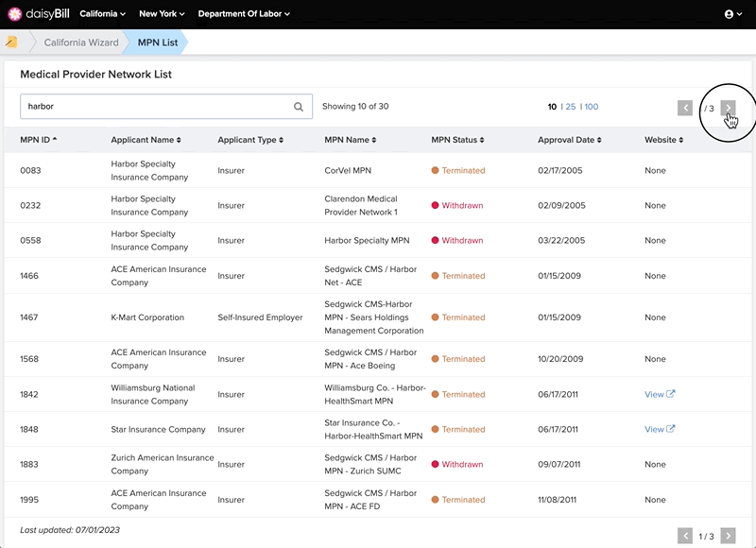The height and width of the screenshot is (548, 756).
Task: Select MPN ID 1568 cell
Action: (x=29, y=359)
